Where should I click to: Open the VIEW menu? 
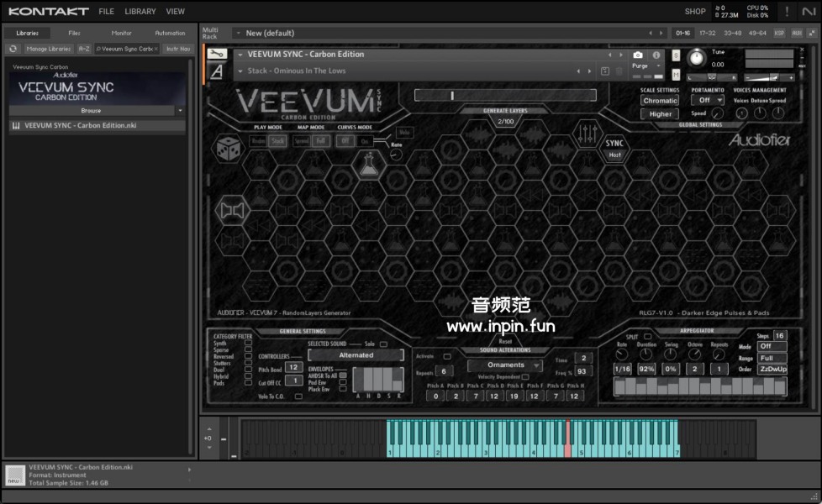coord(175,11)
